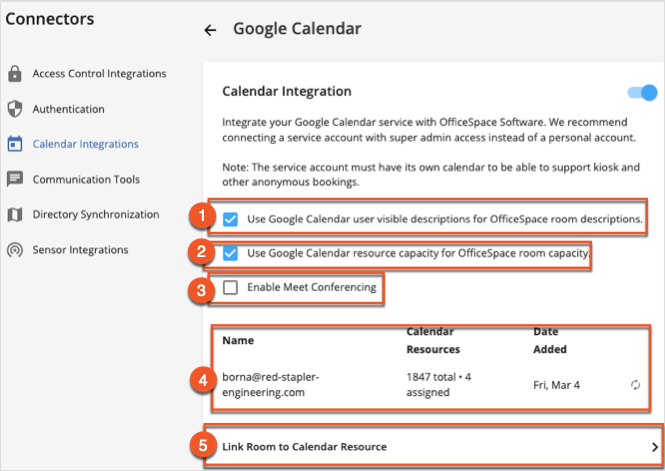Open the Authentication section
The image size is (665, 471).
click(x=68, y=109)
